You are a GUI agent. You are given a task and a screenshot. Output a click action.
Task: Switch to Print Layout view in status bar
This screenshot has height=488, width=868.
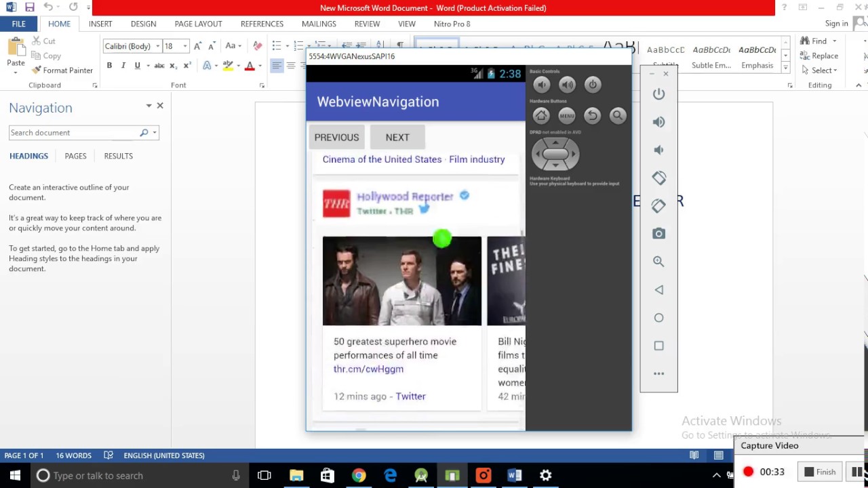pyautogui.click(x=718, y=455)
